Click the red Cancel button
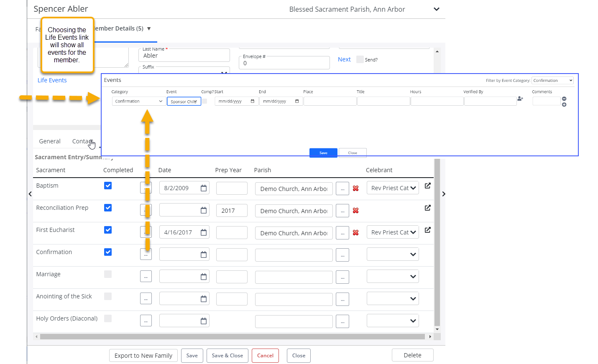The image size is (598, 364). coord(265,356)
